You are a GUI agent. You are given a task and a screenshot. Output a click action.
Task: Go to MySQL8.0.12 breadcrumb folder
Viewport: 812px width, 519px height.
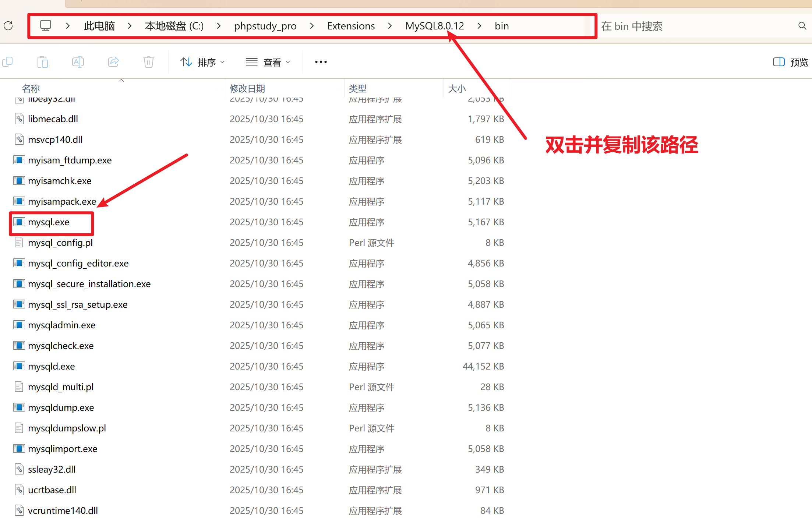pos(434,26)
